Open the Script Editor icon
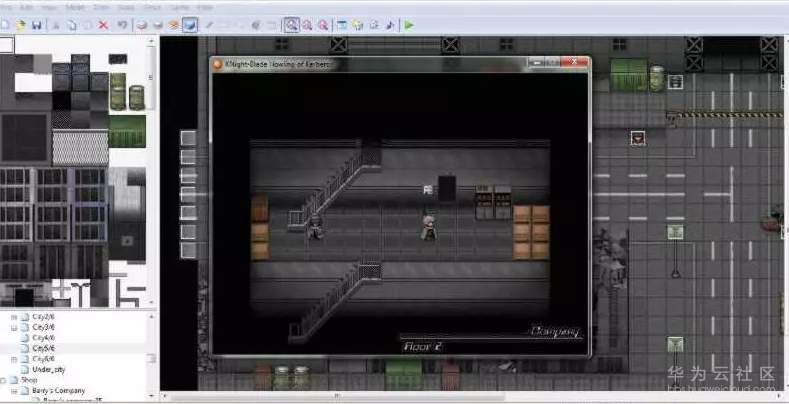This screenshot has height=404, width=789. coord(374,25)
